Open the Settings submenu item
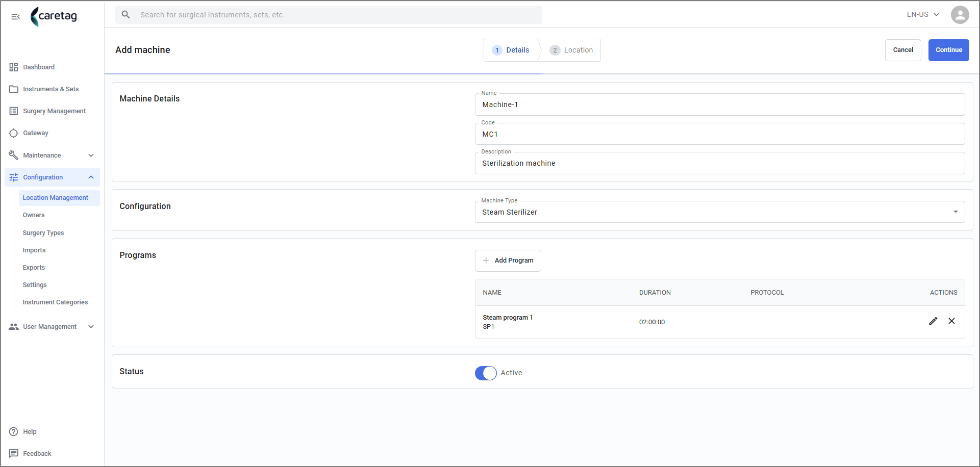Screen dimensions: 980x467 click(35, 285)
